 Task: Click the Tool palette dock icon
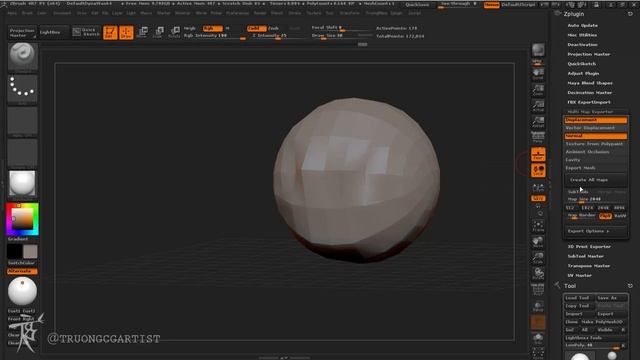tap(630, 286)
